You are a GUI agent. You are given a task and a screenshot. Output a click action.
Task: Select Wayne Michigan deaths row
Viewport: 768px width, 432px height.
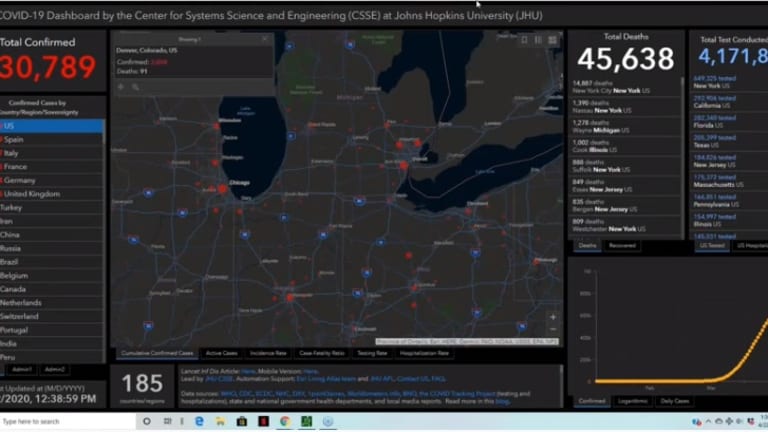coord(625,126)
